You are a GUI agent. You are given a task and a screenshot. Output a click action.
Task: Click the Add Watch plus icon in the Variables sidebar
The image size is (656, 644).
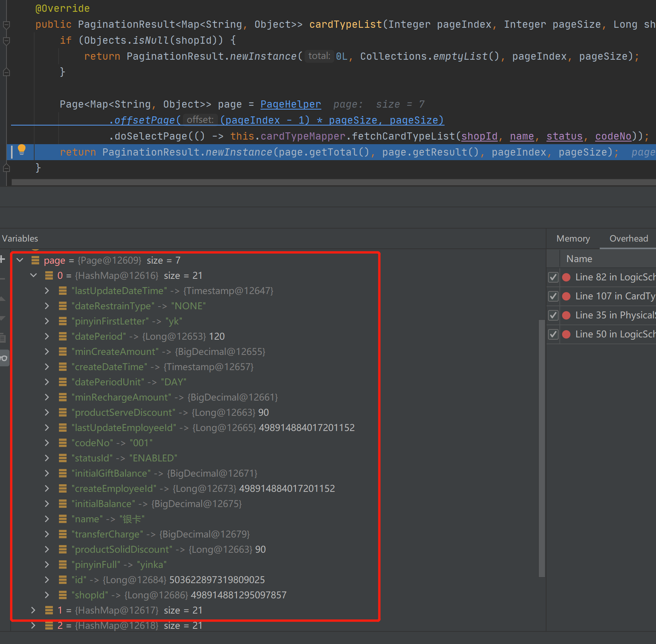point(3,259)
